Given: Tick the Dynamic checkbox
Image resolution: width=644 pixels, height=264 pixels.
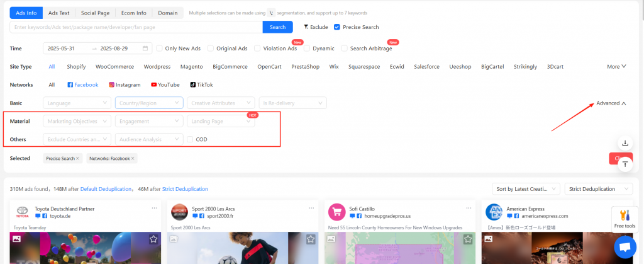Looking at the screenshot, I should [x=307, y=48].
